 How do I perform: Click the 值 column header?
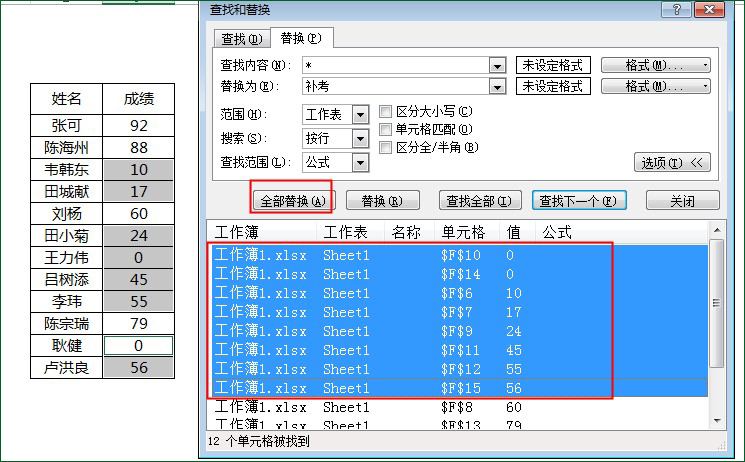coord(517,232)
